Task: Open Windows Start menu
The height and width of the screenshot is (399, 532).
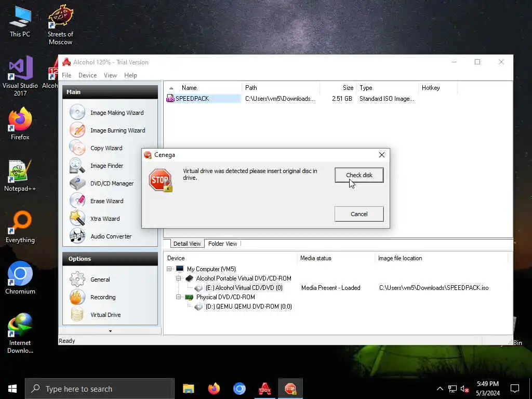Action: tap(12, 389)
